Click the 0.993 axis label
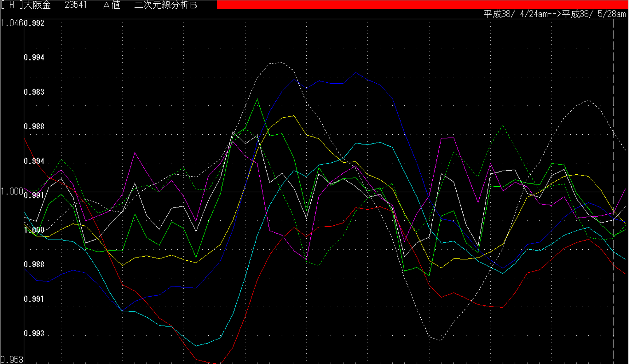 pyautogui.click(x=34, y=333)
